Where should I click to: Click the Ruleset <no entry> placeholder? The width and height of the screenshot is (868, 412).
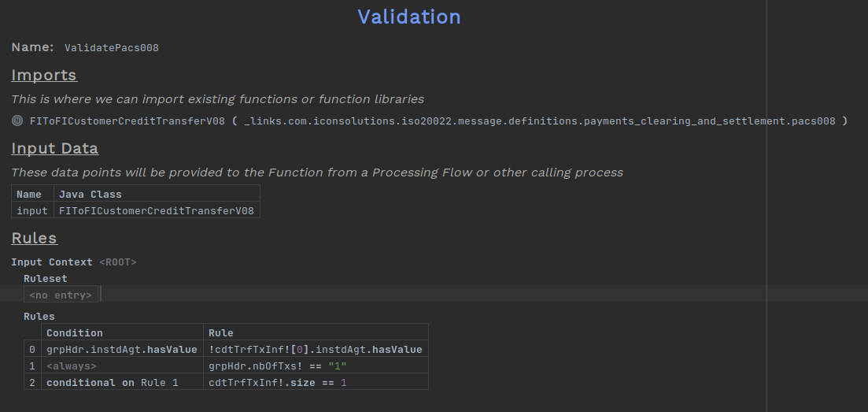coord(61,295)
